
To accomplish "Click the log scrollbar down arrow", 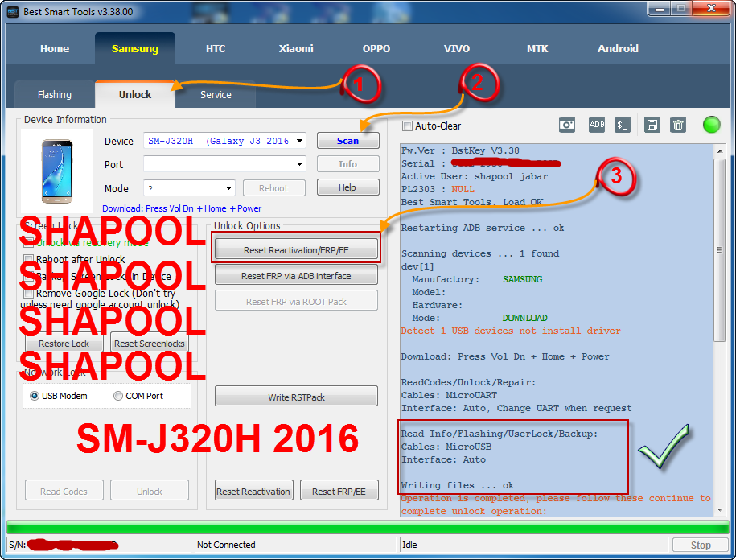I will point(720,510).
